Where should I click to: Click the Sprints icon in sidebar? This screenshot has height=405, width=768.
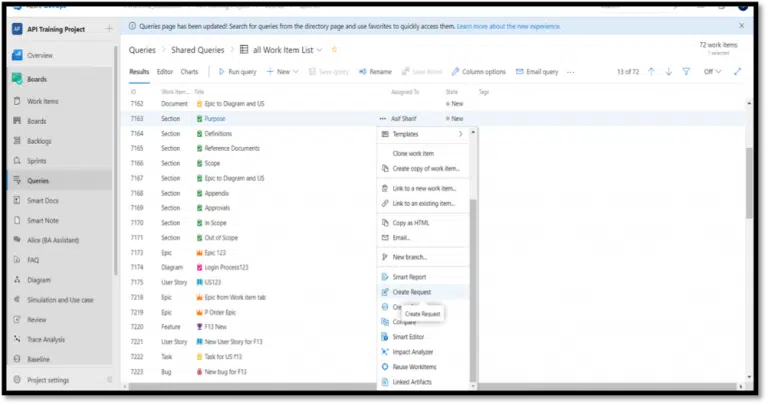click(x=17, y=160)
